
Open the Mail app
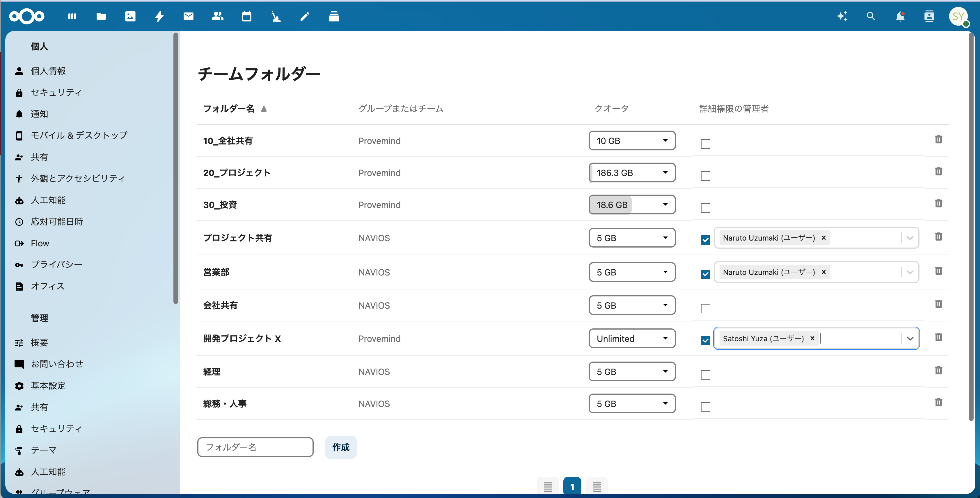point(188,16)
